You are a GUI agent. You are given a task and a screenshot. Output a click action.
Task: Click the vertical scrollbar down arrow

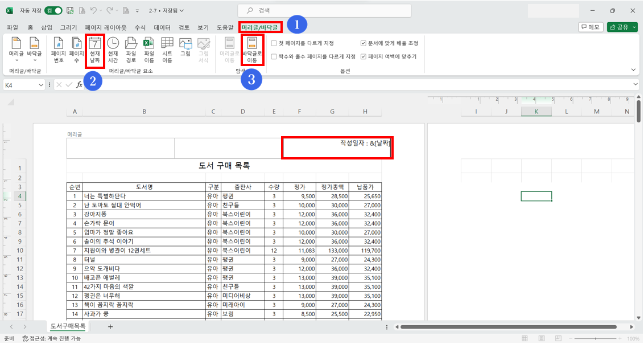[639, 318]
